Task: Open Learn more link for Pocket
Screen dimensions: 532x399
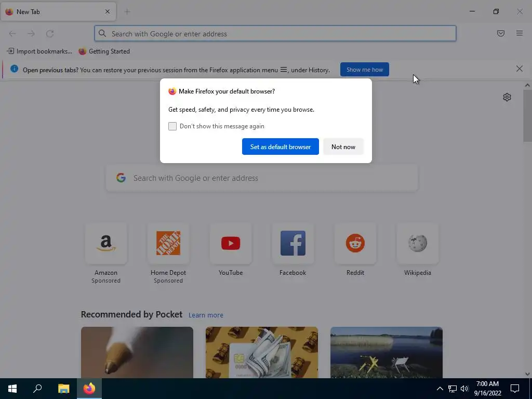Action: (x=206, y=315)
